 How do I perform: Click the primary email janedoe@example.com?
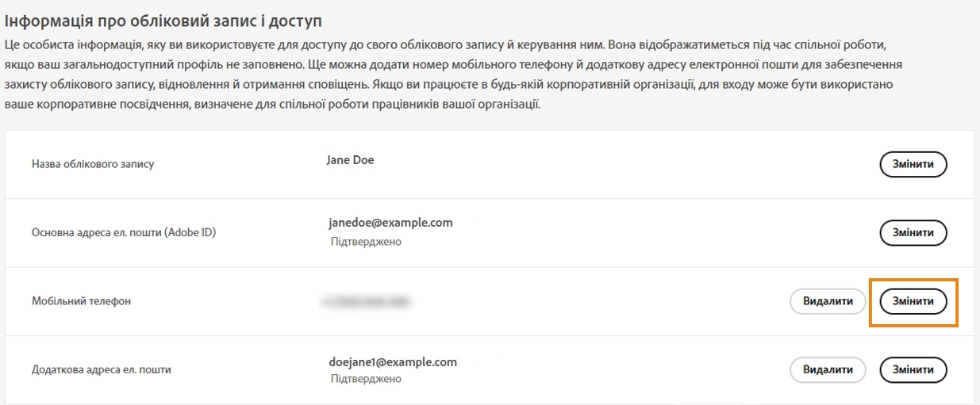pyautogui.click(x=390, y=223)
